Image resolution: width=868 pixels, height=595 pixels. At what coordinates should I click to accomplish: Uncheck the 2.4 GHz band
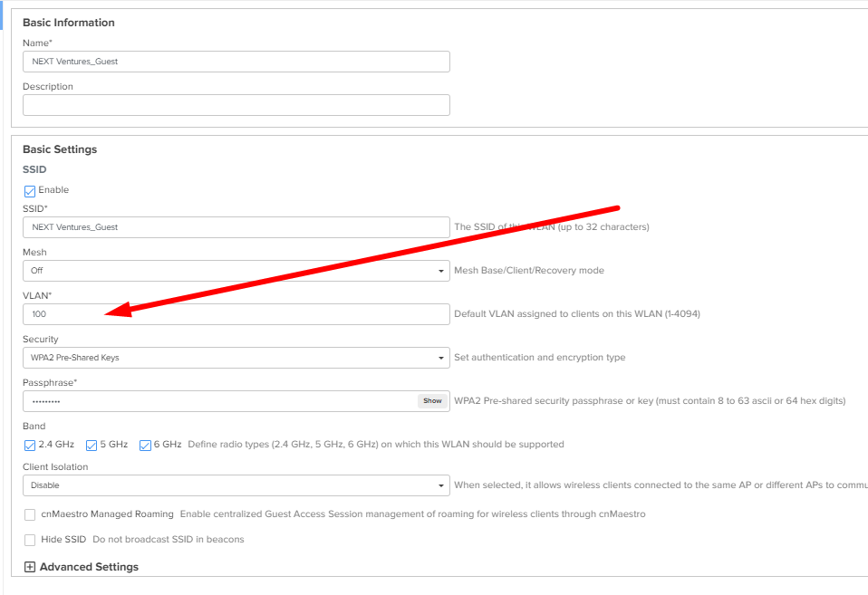(30, 445)
